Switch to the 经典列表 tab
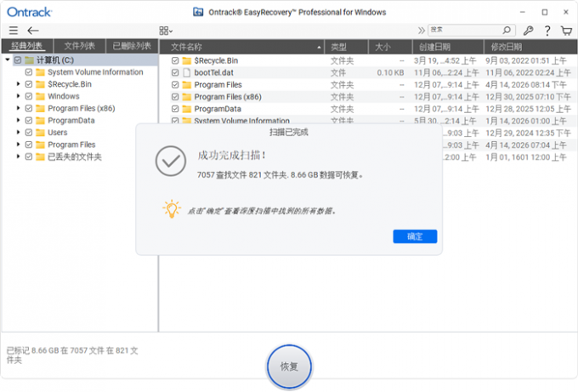The width and height of the screenshot is (578, 392). tap(27, 46)
